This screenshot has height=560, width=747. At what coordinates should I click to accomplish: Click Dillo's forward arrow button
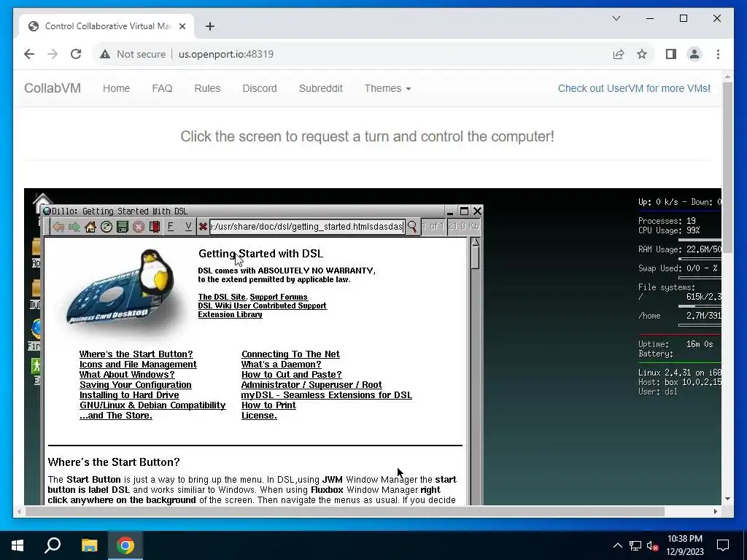click(74, 227)
